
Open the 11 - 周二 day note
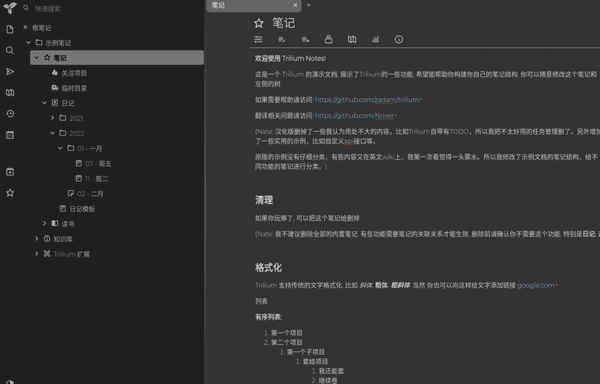(96, 179)
